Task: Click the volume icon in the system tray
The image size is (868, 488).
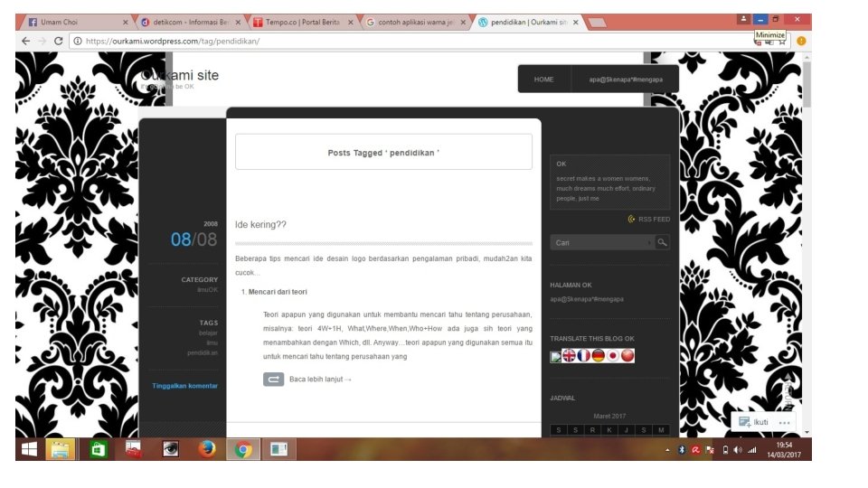Action: pyautogui.click(x=738, y=450)
